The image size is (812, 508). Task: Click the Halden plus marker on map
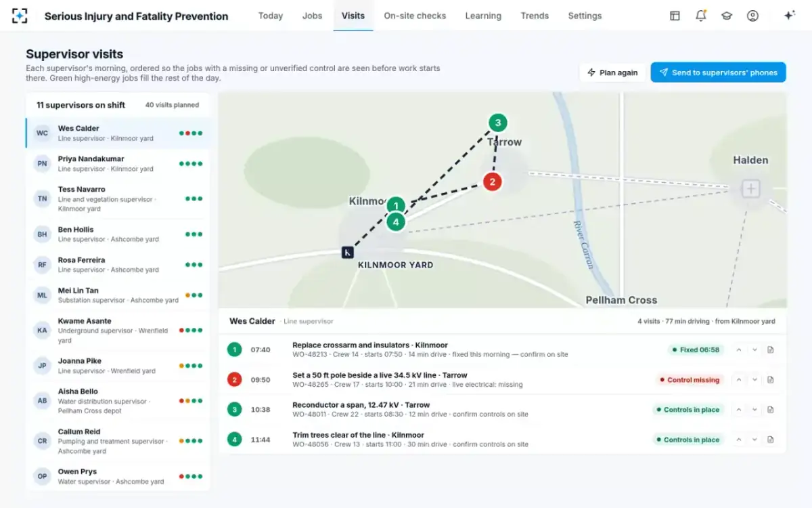point(750,188)
